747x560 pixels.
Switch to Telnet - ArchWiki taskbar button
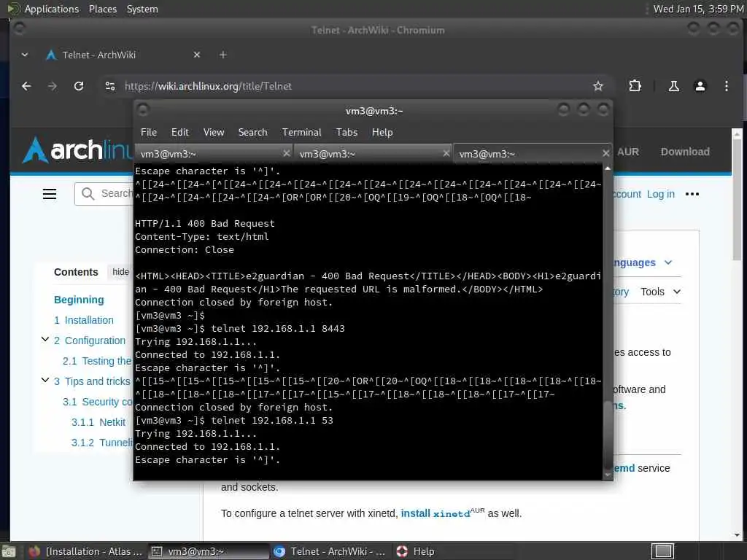click(330, 551)
